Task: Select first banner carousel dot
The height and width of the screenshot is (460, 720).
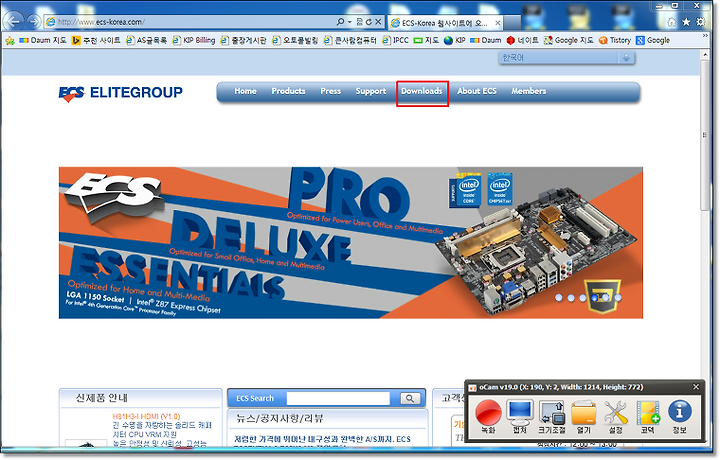Action: point(558,298)
